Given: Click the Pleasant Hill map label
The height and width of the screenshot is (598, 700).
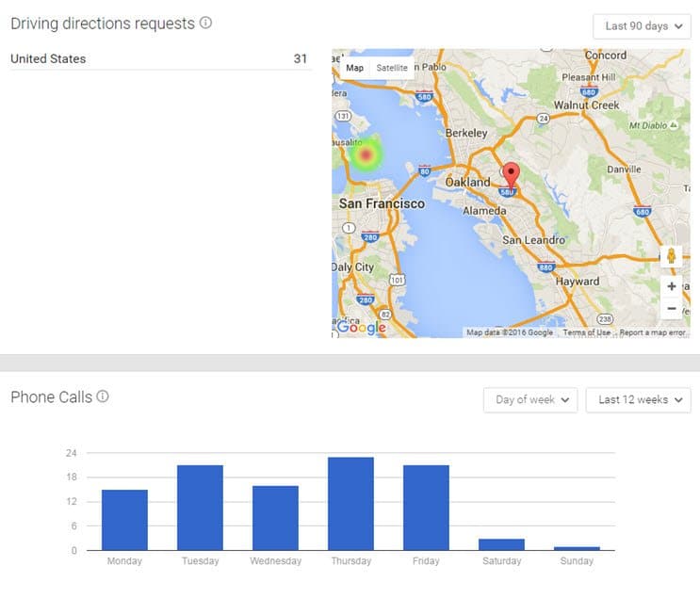Looking at the screenshot, I should tap(589, 77).
